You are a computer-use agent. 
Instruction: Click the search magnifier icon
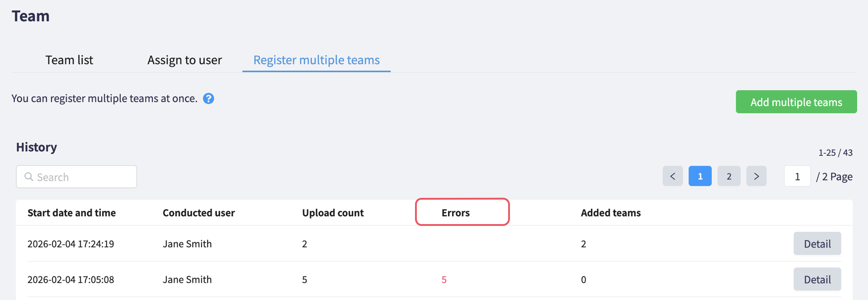[x=29, y=177]
